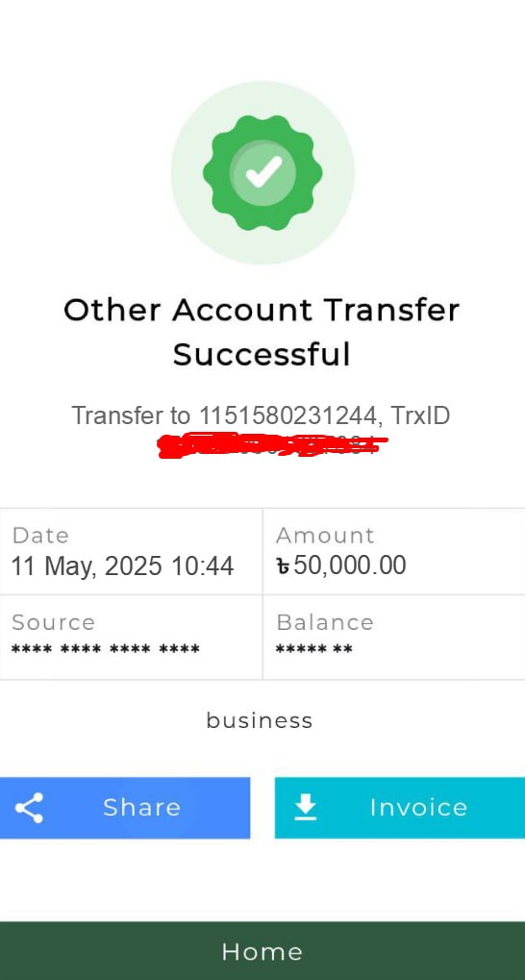Tap the amount value 50,000.00
Viewport: 525px width, 980px height.
pos(349,565)
